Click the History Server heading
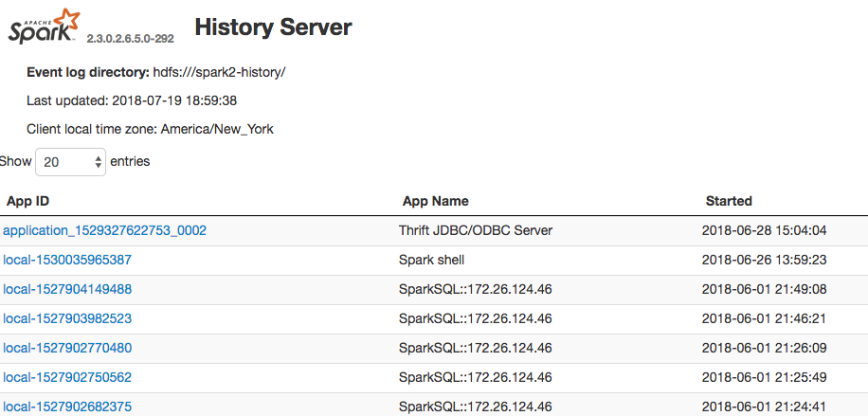This screenshot has height=416, width=868. click(x=273, y=27)
